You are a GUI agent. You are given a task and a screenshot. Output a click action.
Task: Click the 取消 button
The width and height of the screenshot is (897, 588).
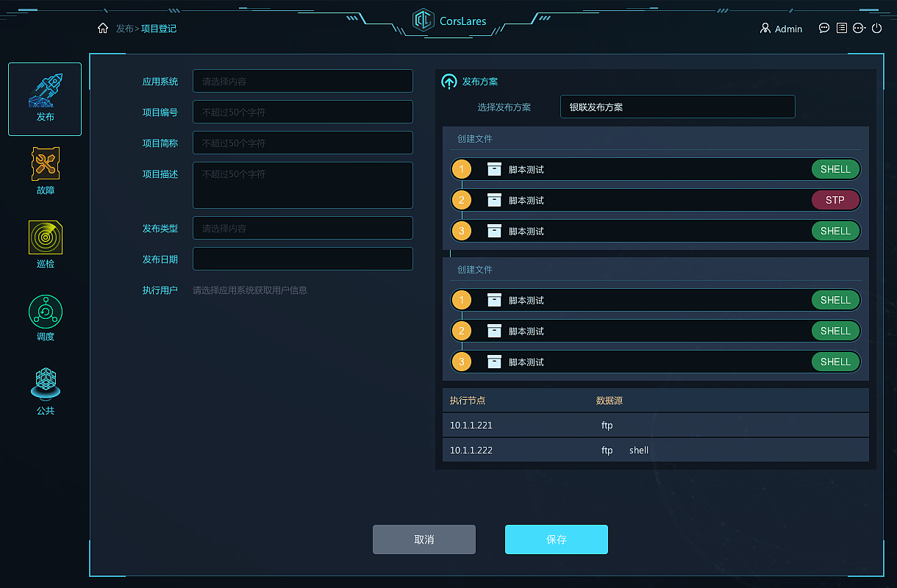pyautogui.click(x=424, y=539)
